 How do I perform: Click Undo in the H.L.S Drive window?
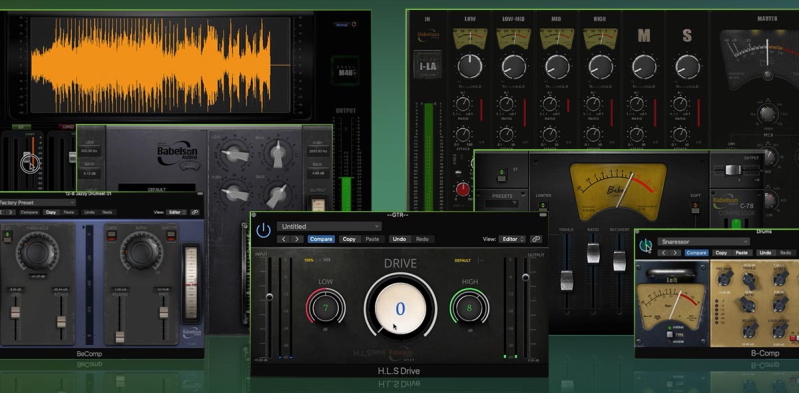click(400, 239)
